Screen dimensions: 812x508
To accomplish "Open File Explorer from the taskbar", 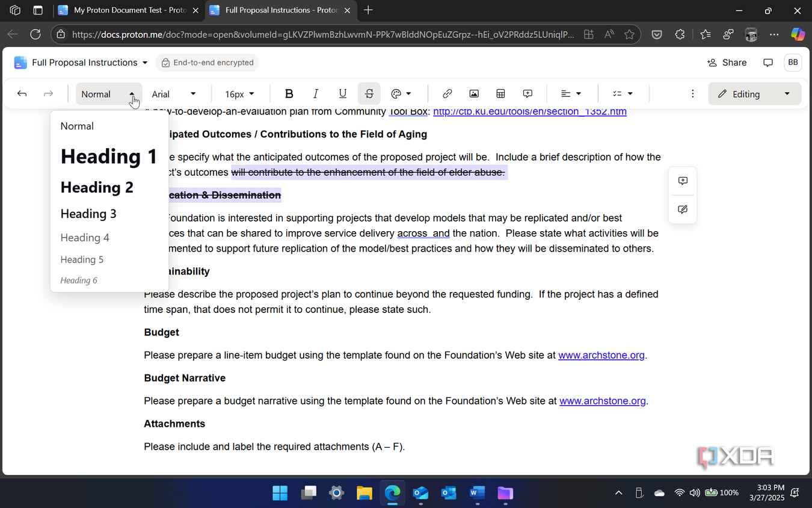I will 364,493.
